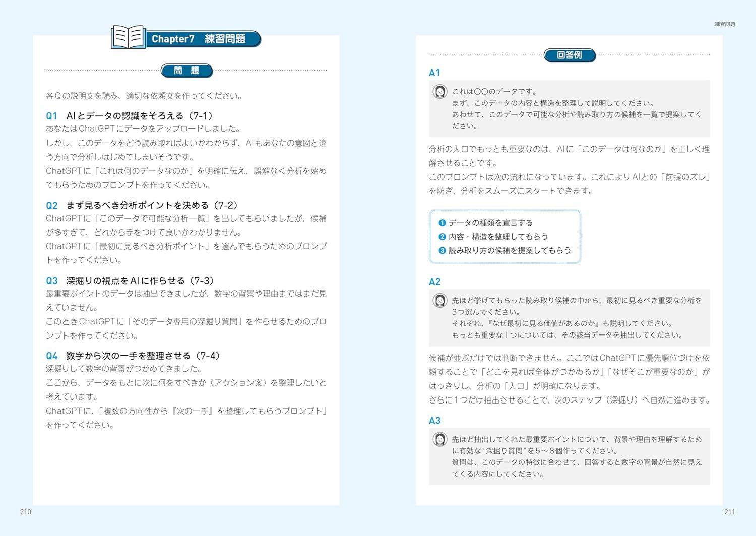Click the 練習問題 running header on the right page
The width and height of the screenshot is (756, 536).
click(725, 24)
